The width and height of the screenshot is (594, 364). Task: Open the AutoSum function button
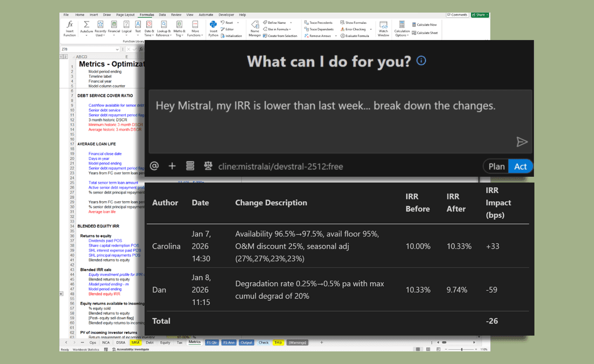(86, 29)
